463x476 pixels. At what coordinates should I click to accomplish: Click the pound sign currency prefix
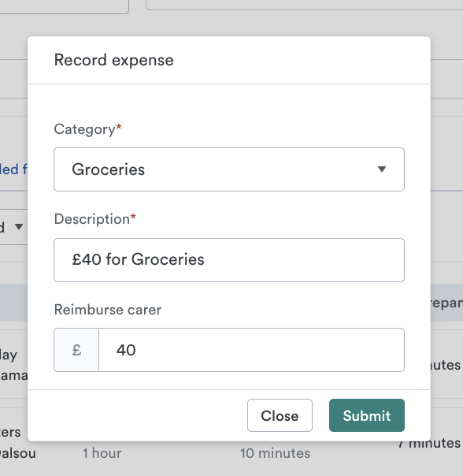[x=76, y=350]
